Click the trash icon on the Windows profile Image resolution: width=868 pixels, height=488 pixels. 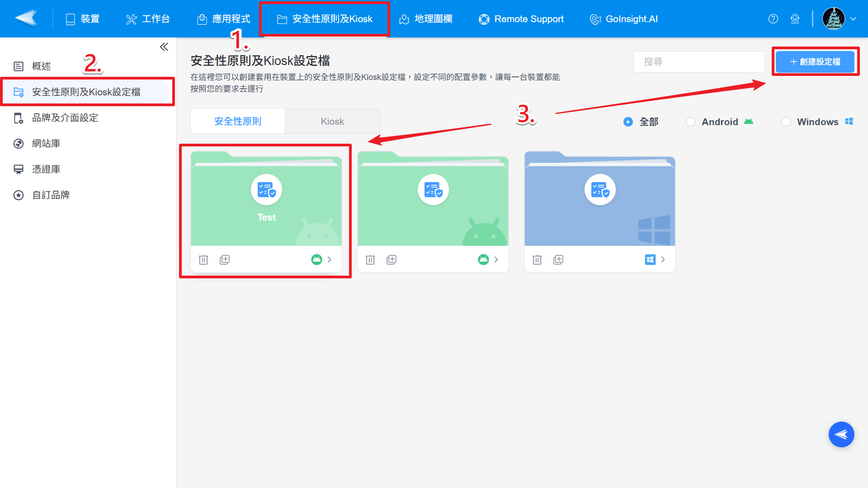(537, 260)
